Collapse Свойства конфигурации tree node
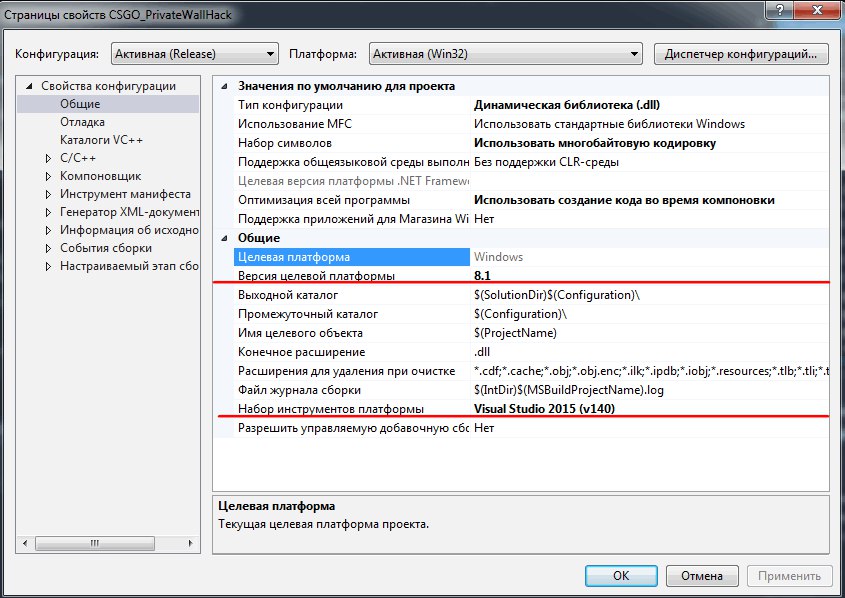The width and height of the screenshot is (845, 598). (x=30, y=86)
